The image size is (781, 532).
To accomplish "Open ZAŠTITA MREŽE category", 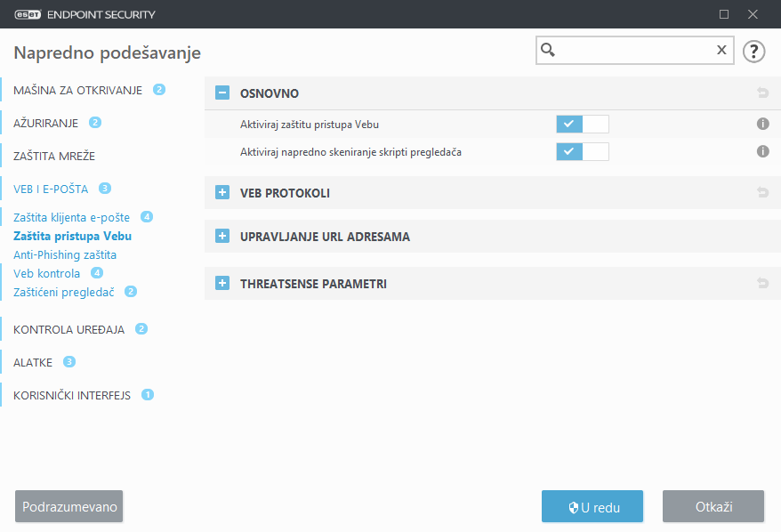I will 54,156.
